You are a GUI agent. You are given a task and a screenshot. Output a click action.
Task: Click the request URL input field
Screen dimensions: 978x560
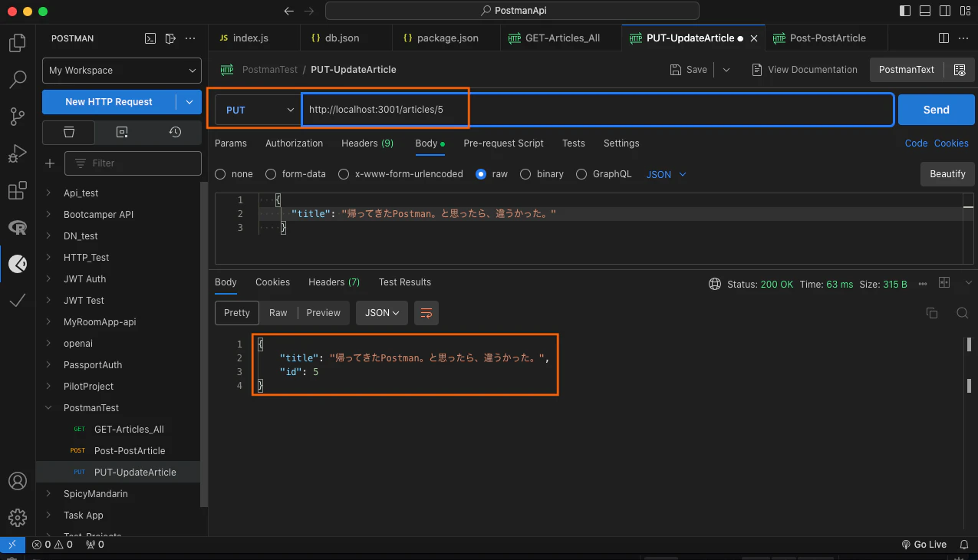click(598, 110)
